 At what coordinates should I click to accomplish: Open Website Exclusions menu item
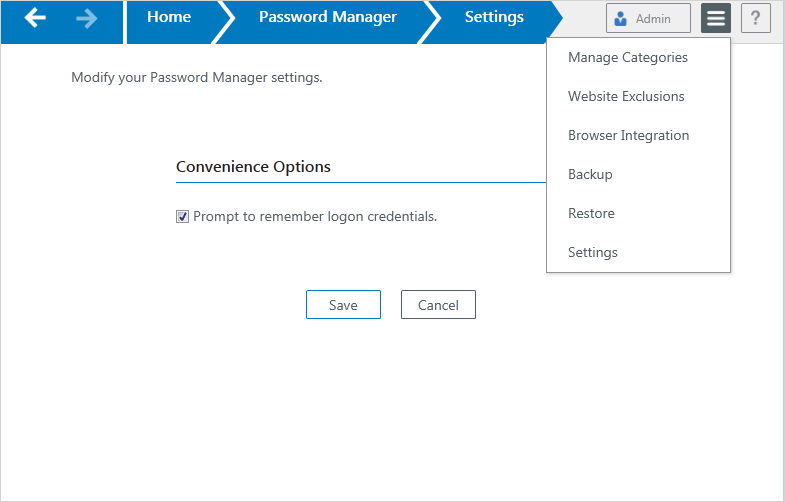click(x=626, y=97)
